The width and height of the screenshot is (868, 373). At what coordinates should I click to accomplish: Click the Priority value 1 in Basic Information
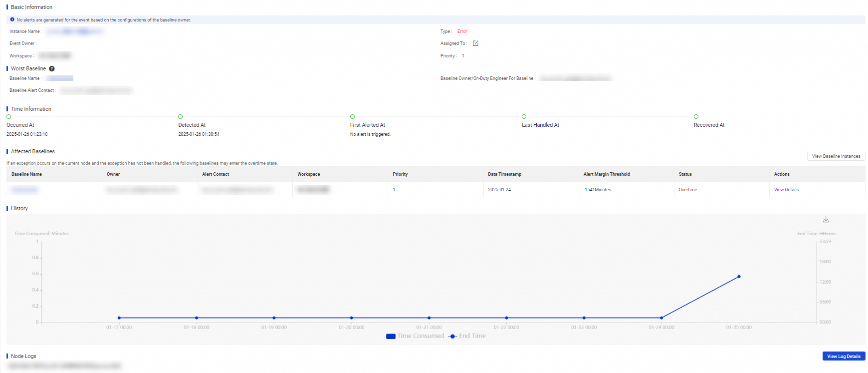(463, 56)
